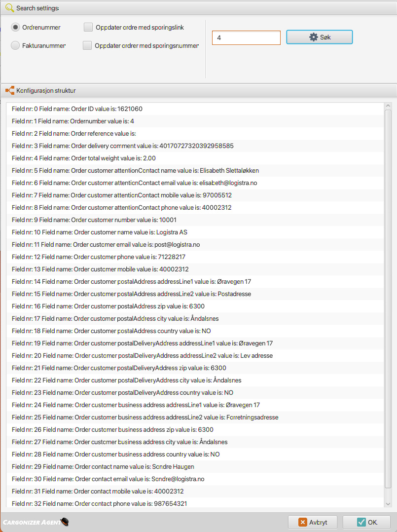Select row 'Field nr: 19' postalDeliveryAddress addressLine1
This screenshot has width=397, height=532.
[x=195, y=343]
